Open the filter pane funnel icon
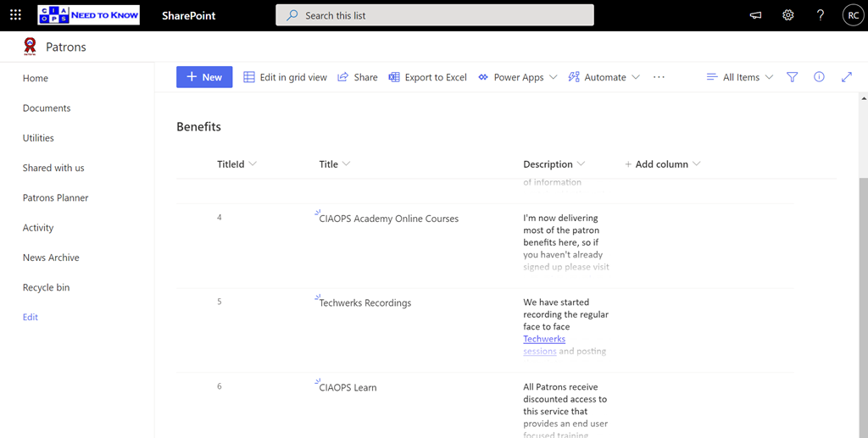The width and height of the screenshot is (868, 438). pos(793,77)
